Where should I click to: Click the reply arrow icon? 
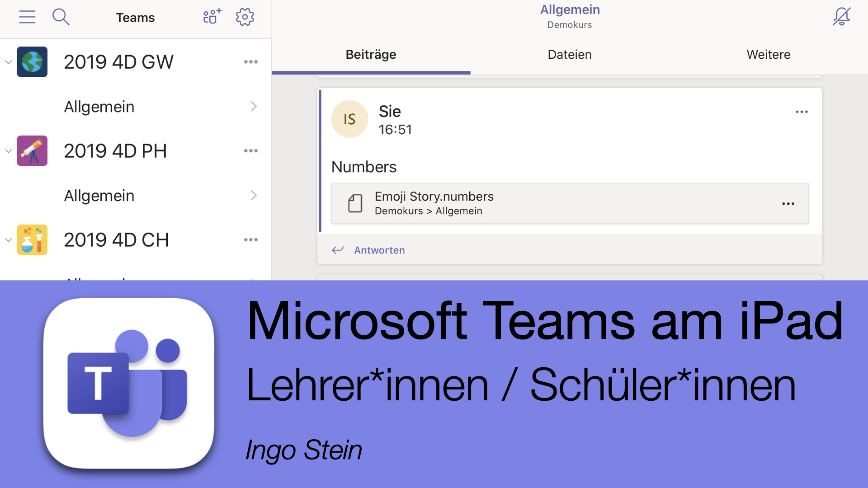338,250
